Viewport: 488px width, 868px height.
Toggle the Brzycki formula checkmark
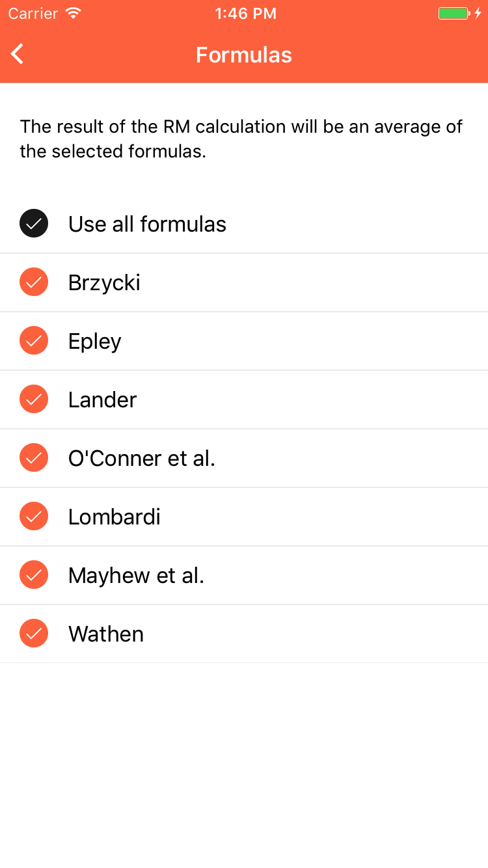tap(34, 282)
